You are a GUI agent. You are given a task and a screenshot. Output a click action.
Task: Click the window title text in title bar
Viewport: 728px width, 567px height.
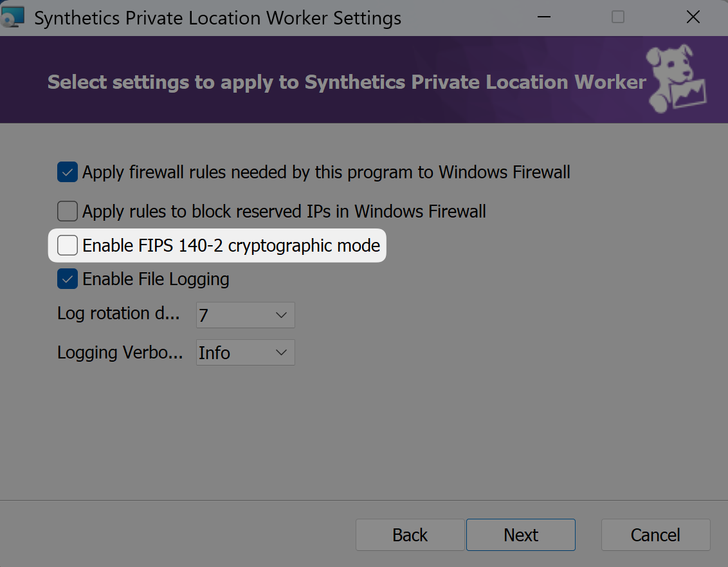[217, 18]
